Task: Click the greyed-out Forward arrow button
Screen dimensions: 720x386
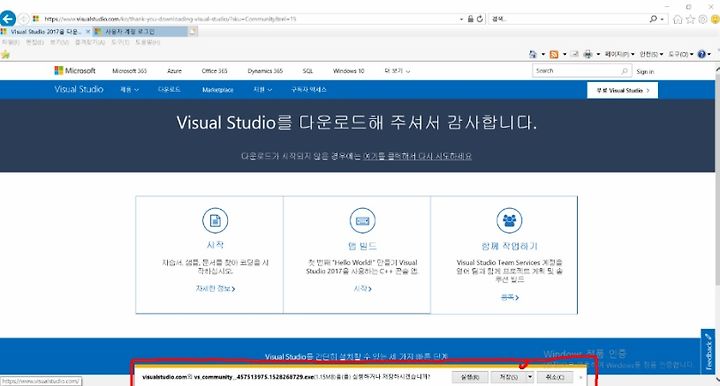Action: [23, 19]
